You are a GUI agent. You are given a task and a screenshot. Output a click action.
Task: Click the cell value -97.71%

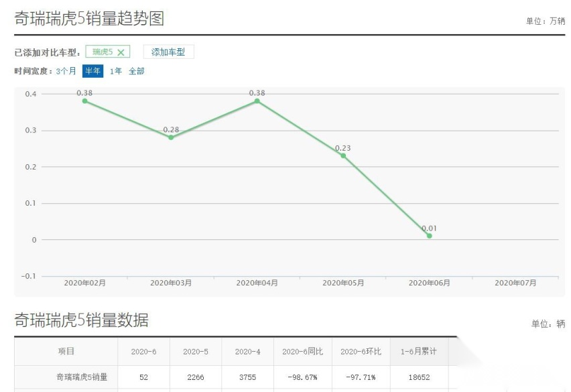point(361,377)
